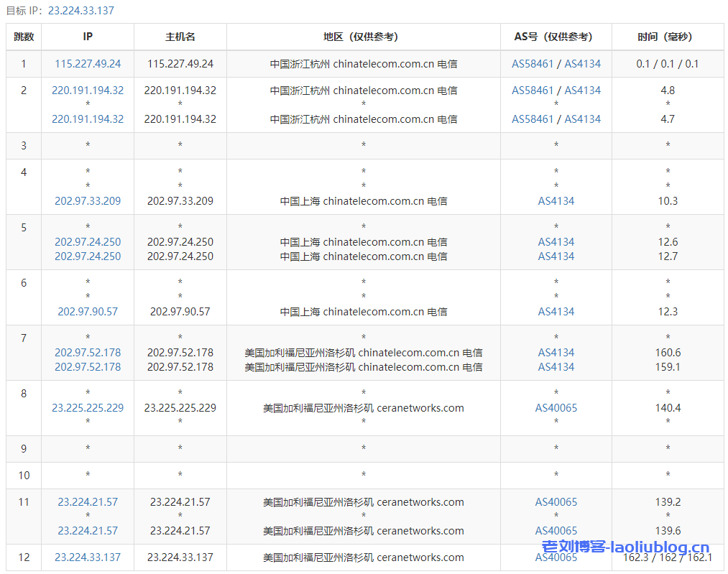Screen dimensions: 728x574
Task: Open the AS4134 link in hop 7
Action: pyautogui.click(x=556, y=353)
